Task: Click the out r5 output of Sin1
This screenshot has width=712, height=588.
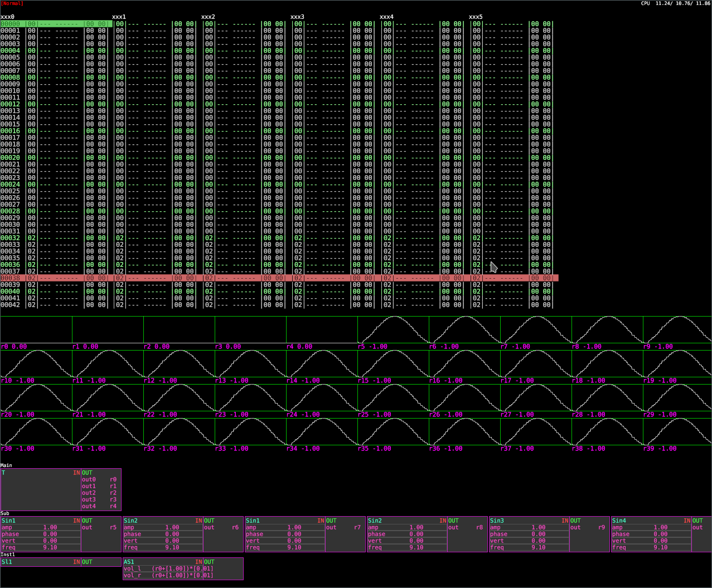Action: 100,527
